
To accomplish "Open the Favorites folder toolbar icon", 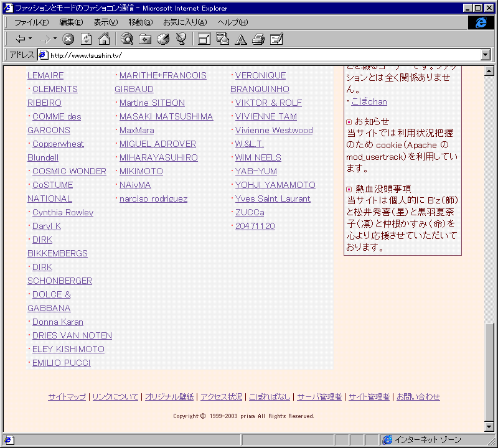I will pyautogui.click(x=145, y=39).
